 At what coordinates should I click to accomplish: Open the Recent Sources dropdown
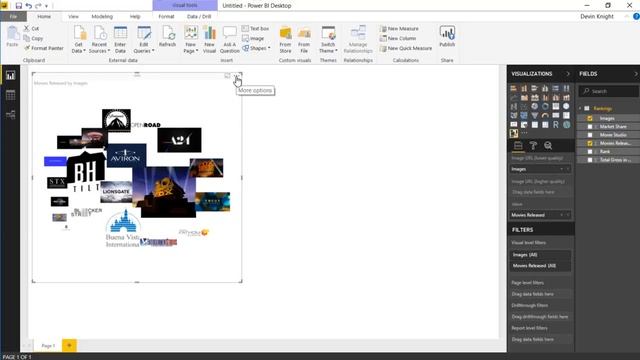click(99, 40)
